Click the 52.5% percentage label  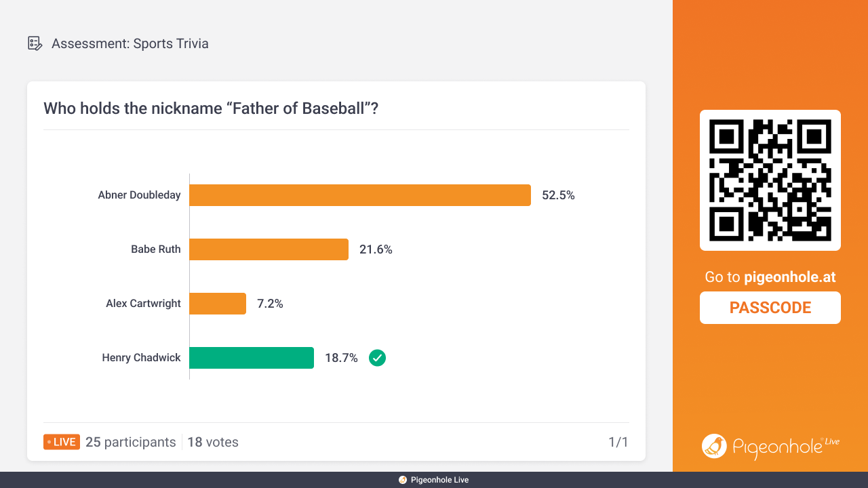coord(558,195)
